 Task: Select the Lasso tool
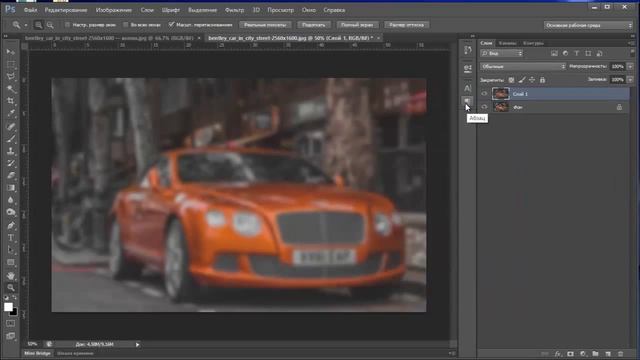(x=11, y=76)
